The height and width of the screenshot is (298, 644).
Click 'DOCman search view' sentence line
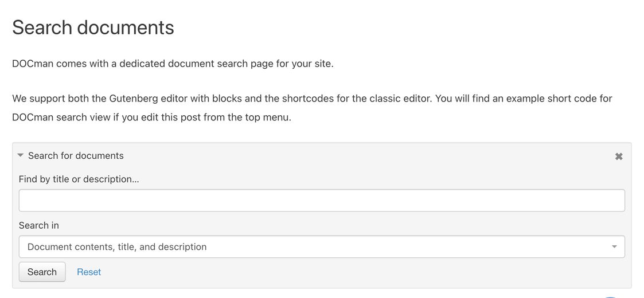pyautogui.click(x=151, y=117)
